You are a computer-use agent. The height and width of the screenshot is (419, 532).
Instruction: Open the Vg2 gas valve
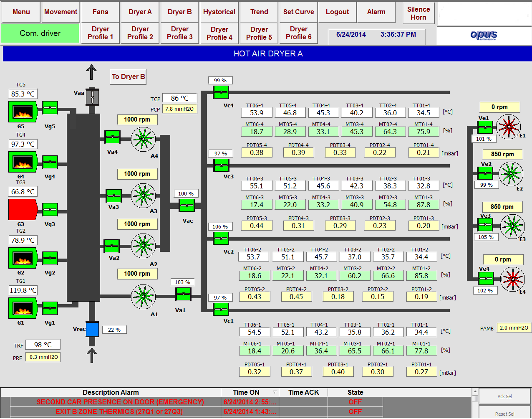pos(50,258)
